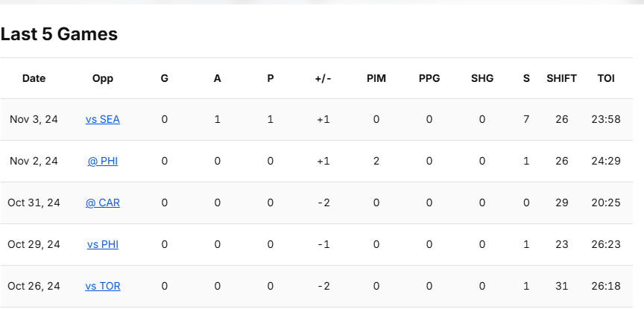Follow the @ CAR opponent link

tap(103, 203)
